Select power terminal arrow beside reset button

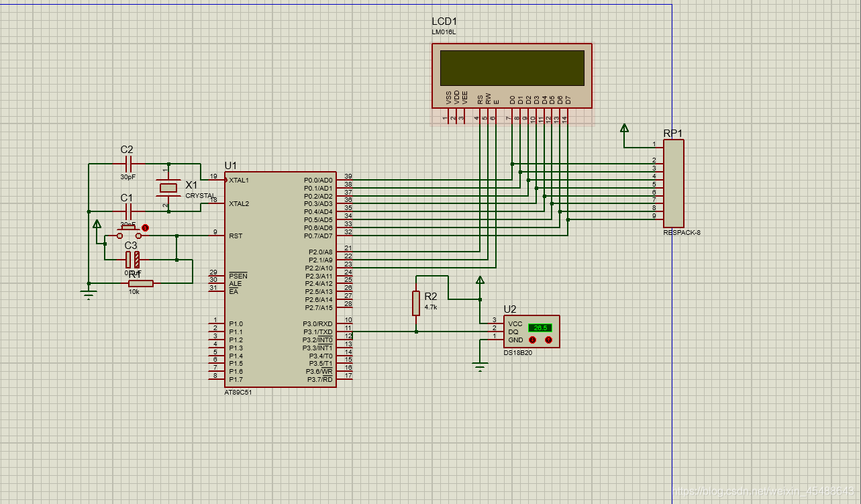[x=97, y=223]
